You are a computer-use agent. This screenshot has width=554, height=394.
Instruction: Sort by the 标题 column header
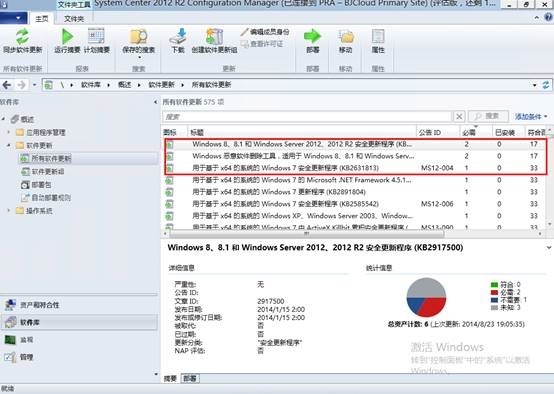pyautogui.click(x=302, y=132)
